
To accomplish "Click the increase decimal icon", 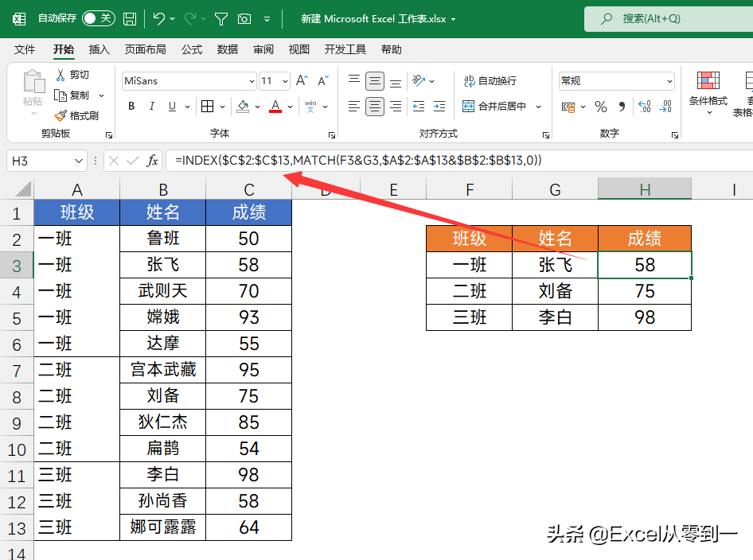I will 645,106.
